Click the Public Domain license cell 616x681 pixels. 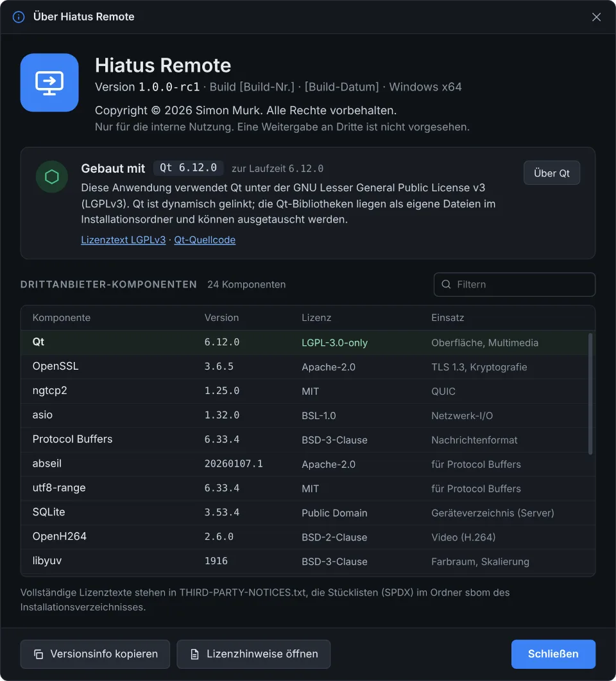click(334, 513)
